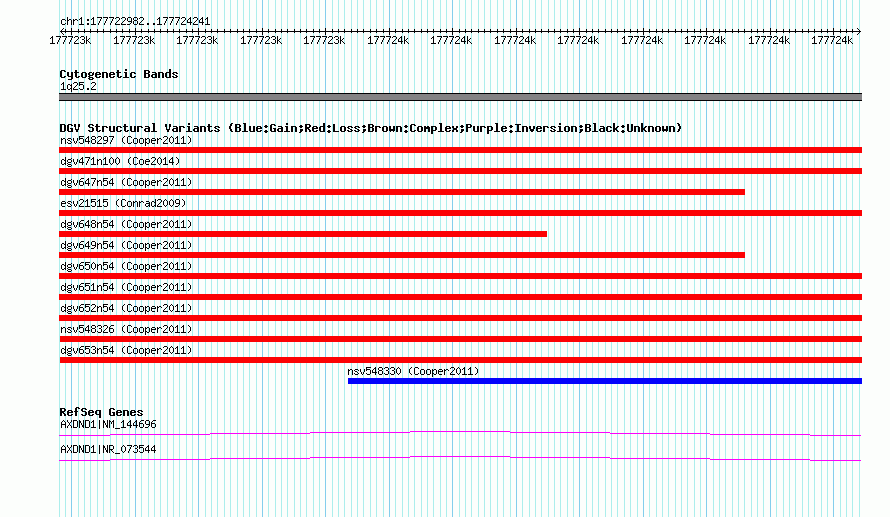
Task: Open variant dgv649n54 (Cooper2011) label
Action: [126, 245]
